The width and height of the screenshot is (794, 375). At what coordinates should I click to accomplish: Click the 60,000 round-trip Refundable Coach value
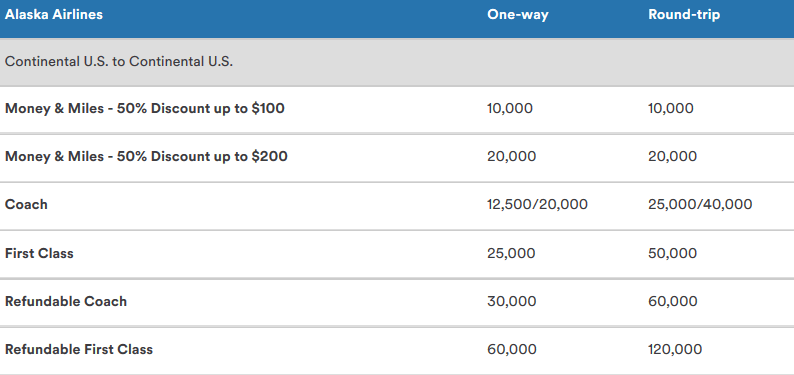672,301
